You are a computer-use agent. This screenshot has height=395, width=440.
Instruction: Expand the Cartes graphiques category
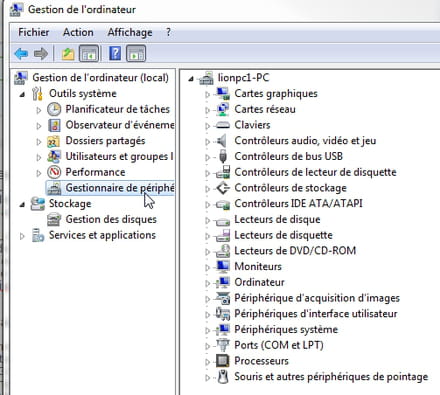(207, 95)
